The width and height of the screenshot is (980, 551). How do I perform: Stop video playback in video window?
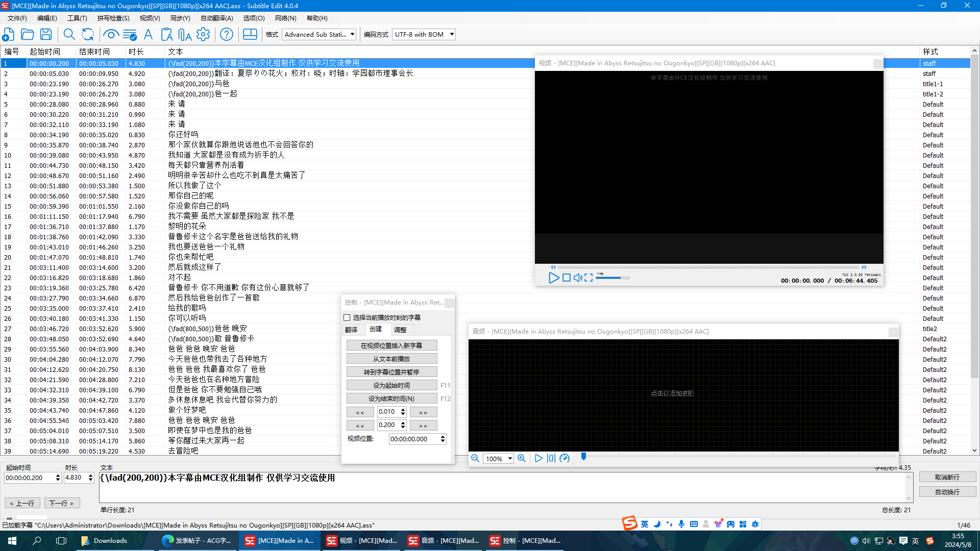[x=567, y=278]
